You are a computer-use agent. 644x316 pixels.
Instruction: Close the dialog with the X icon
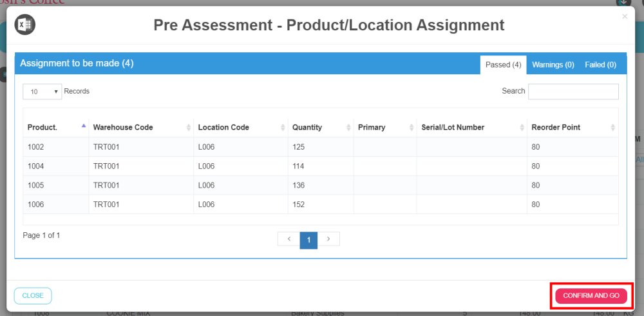[x=625, y=17]
